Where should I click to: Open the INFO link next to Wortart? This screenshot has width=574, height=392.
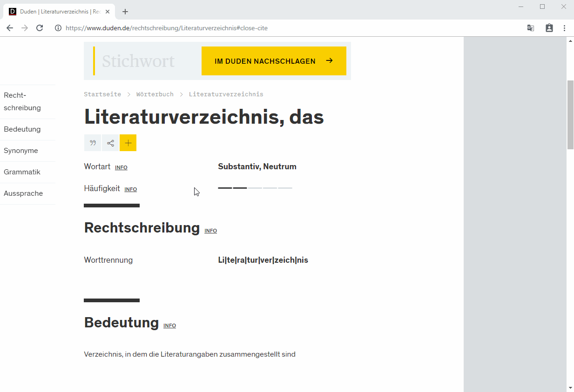pyautogui.click(x=121, y=167)
